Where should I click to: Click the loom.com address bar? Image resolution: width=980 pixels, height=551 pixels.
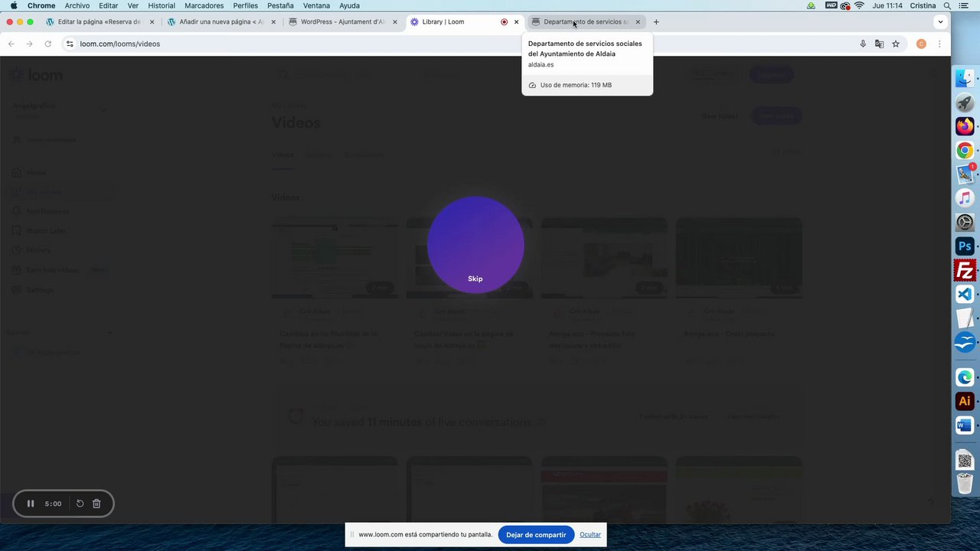click(x=459, y=44)
